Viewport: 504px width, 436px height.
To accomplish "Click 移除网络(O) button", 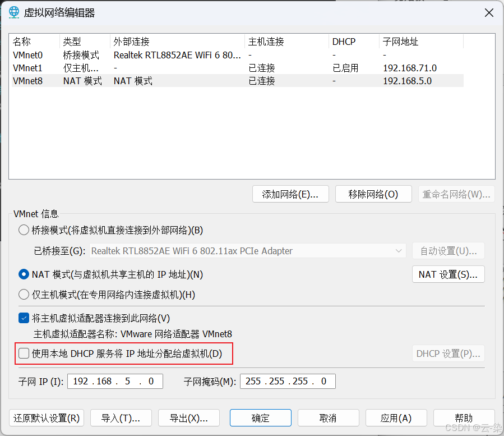I will click(x=373, y=194).
